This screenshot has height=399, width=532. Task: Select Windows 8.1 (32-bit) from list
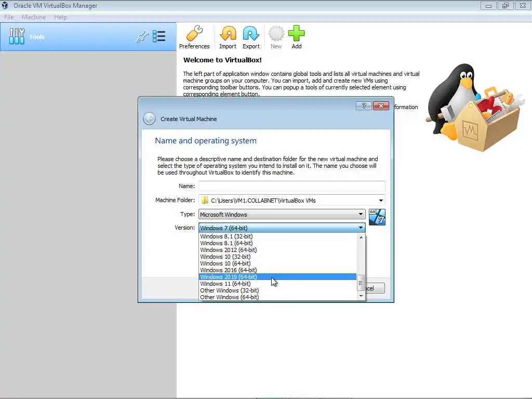[x=277, y=236]
